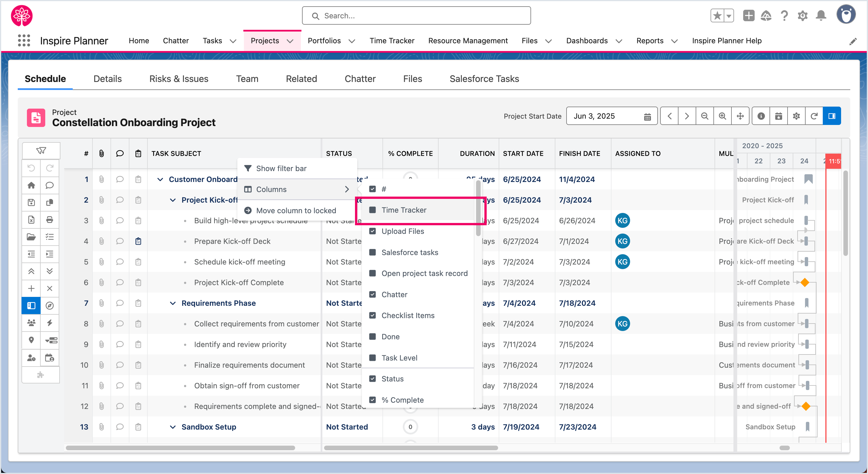Click the Excel export icon in left toolbar
Viewport: 868px width, 474px height.
(x=31, y=220)
